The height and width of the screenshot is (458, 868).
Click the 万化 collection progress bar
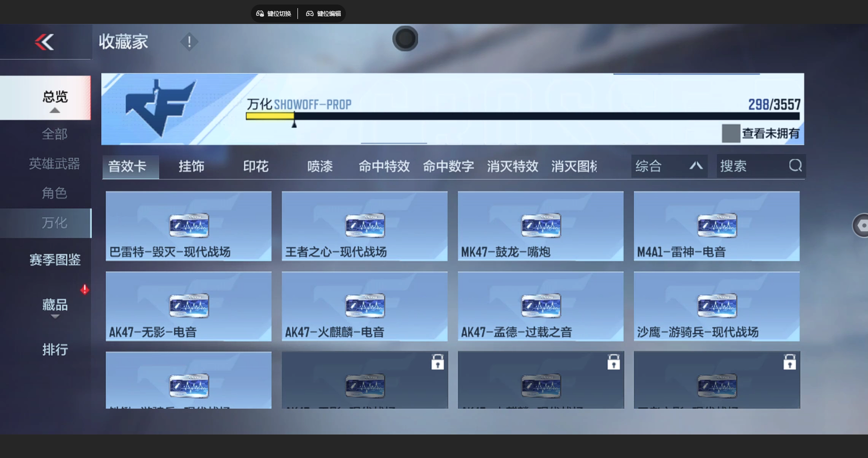pos(523,116)
